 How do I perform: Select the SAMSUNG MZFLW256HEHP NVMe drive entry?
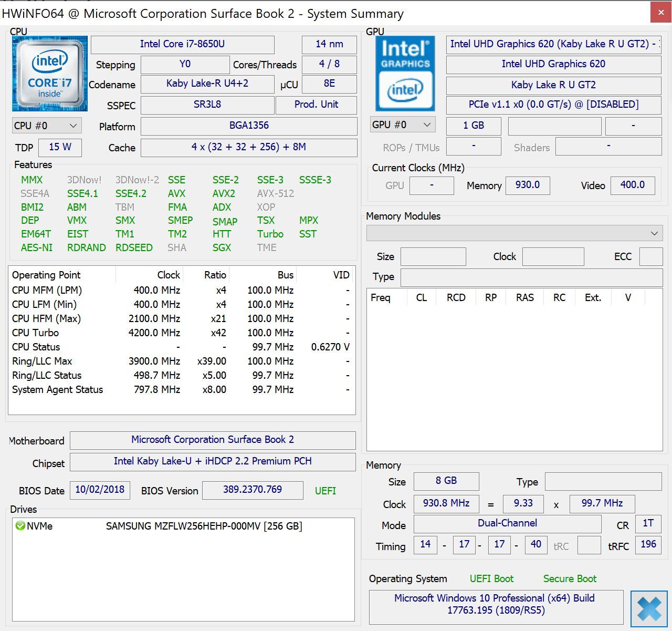click(204, 526)
